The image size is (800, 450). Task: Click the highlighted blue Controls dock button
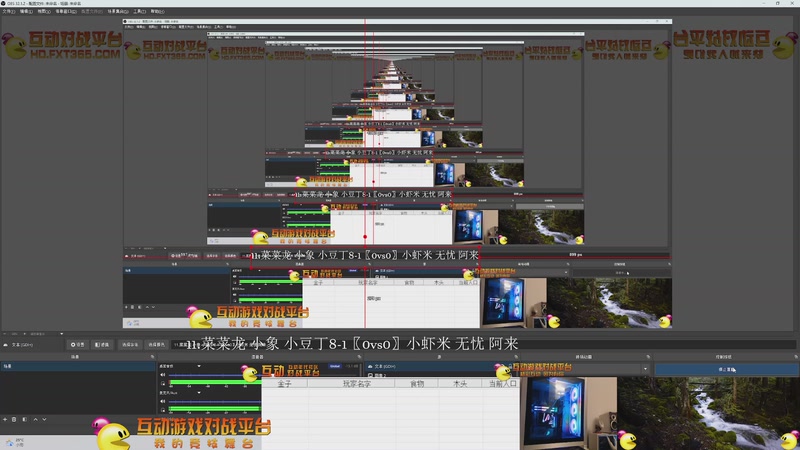(x=727, y=369)
